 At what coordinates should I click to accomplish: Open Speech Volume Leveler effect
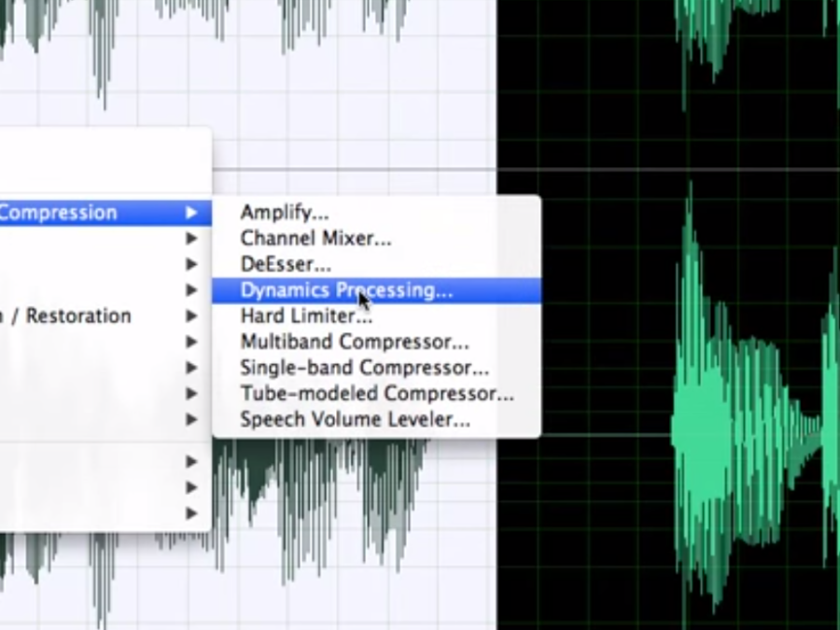[355, 420]
